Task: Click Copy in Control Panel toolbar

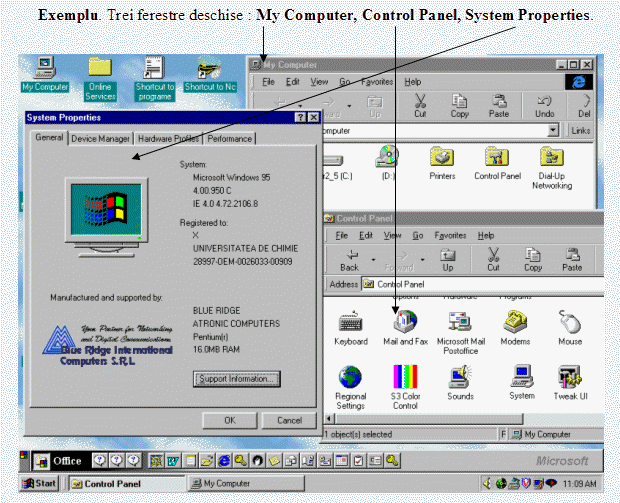Action: (x=533, y=260)
